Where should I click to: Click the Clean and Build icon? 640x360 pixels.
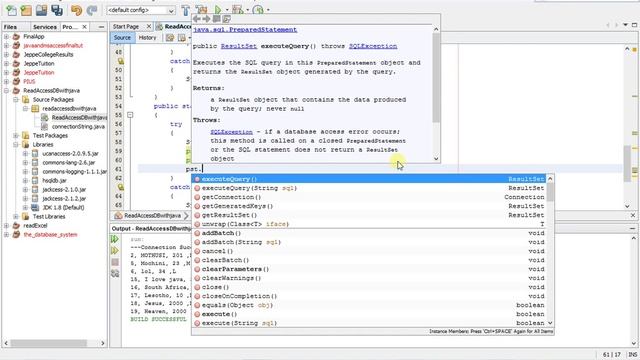tap(202, 9)
